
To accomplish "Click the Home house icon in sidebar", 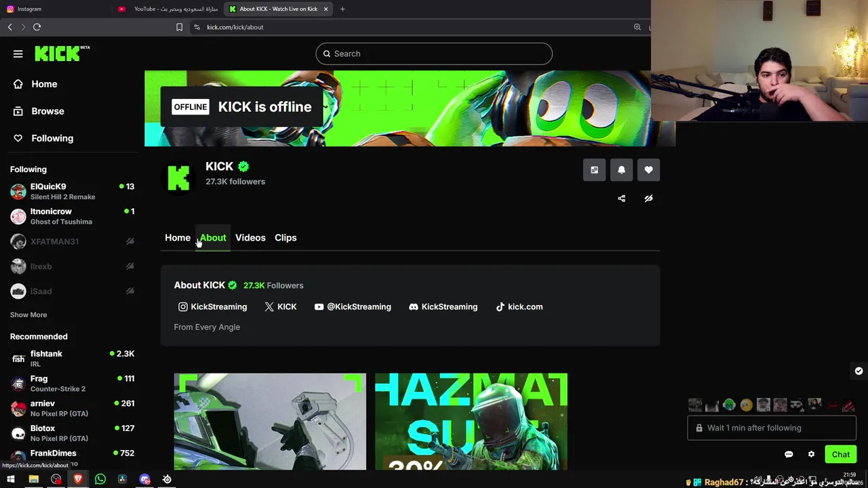I will click(x=18, y=84).
